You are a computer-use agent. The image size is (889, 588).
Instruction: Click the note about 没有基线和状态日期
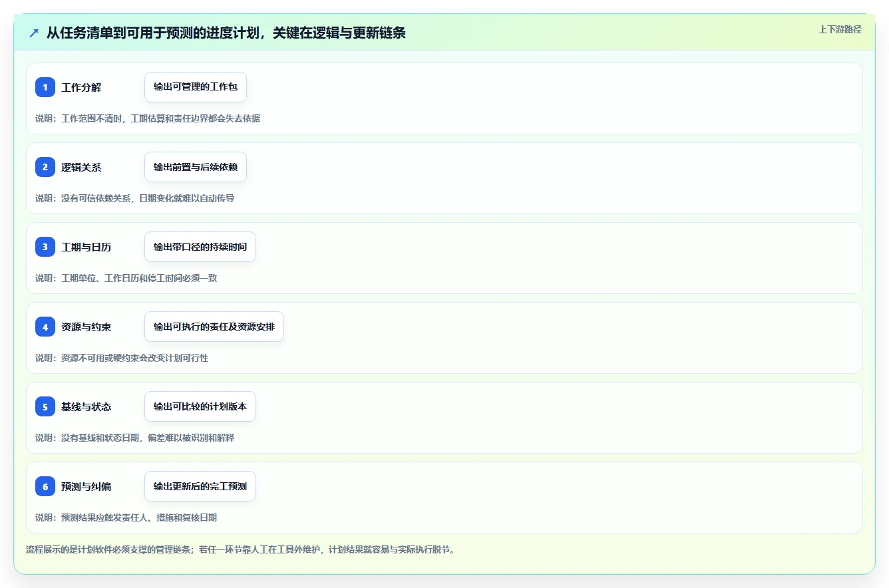(x=135, y=438)
